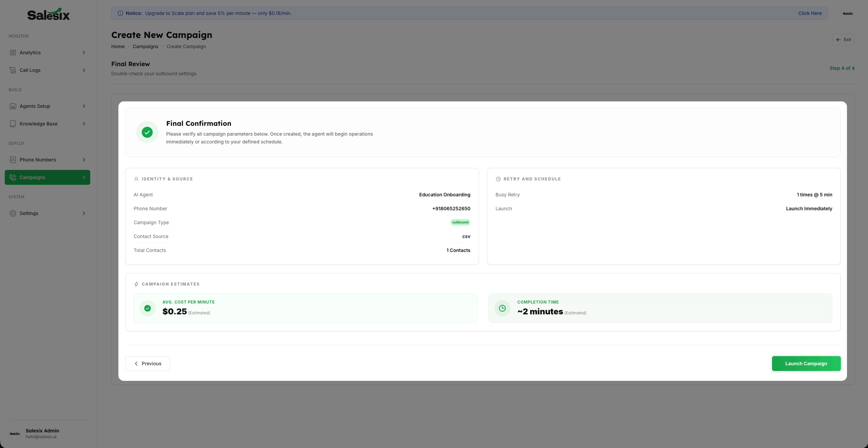Expand the Settings chevron arrow
Image resolution: width=868 pixels, height=448 pixels.
(84, 213)
